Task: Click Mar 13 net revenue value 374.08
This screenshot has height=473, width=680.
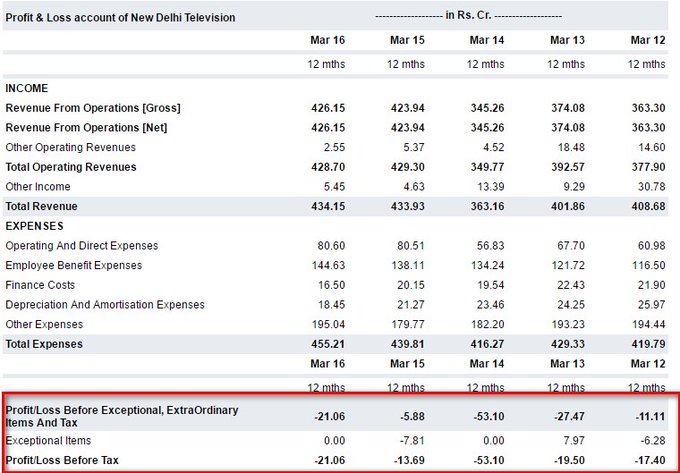Action: coord(568,127)
